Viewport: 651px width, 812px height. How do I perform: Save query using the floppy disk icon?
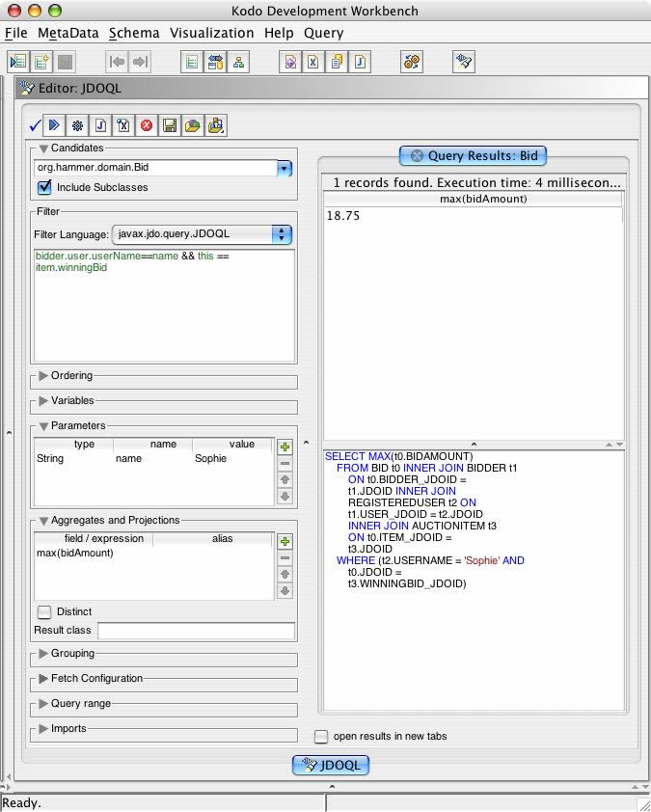170,125
